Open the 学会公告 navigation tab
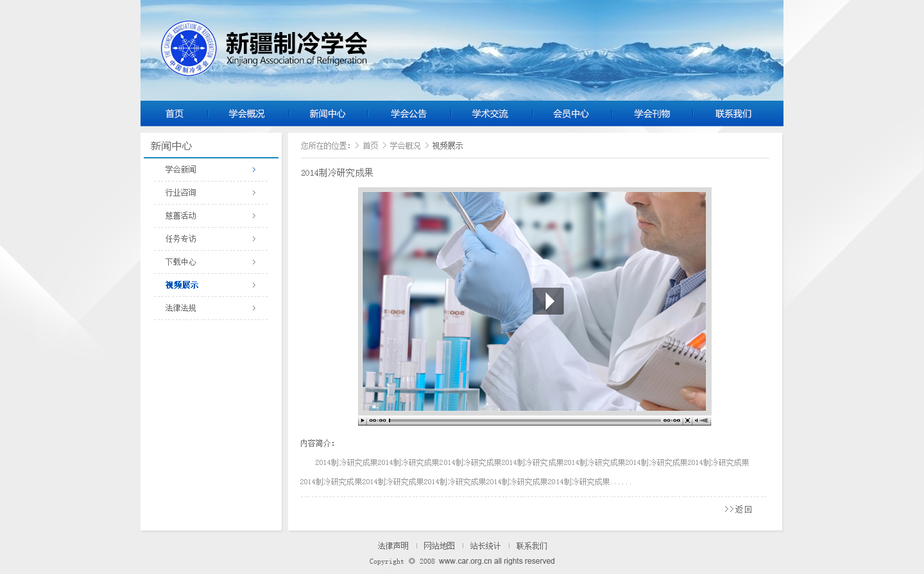The width and height of the screenshot is (924, 574). pos(409,114)
